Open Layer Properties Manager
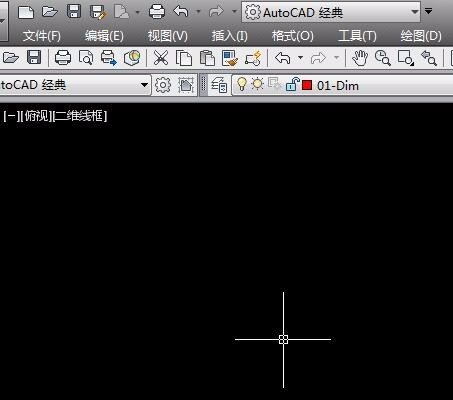Image resolution: width=453 pixels, height=400 pixels. [x=219, y=85]
